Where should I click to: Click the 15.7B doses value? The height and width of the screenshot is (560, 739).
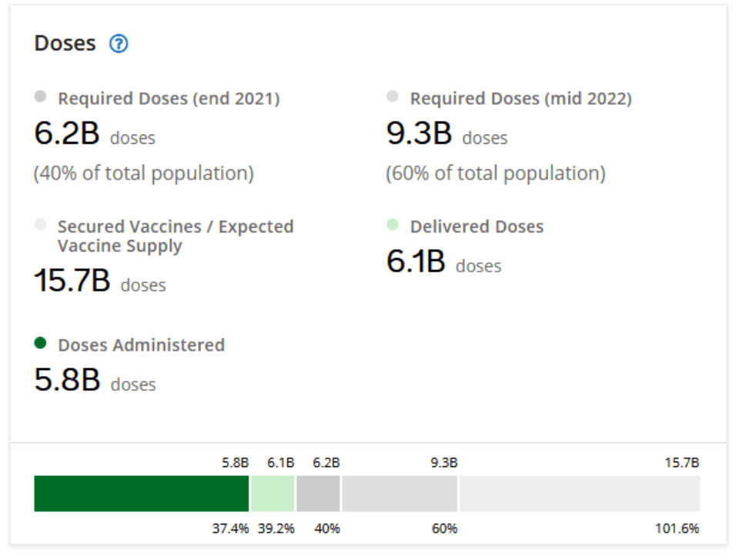coord(73,282)
